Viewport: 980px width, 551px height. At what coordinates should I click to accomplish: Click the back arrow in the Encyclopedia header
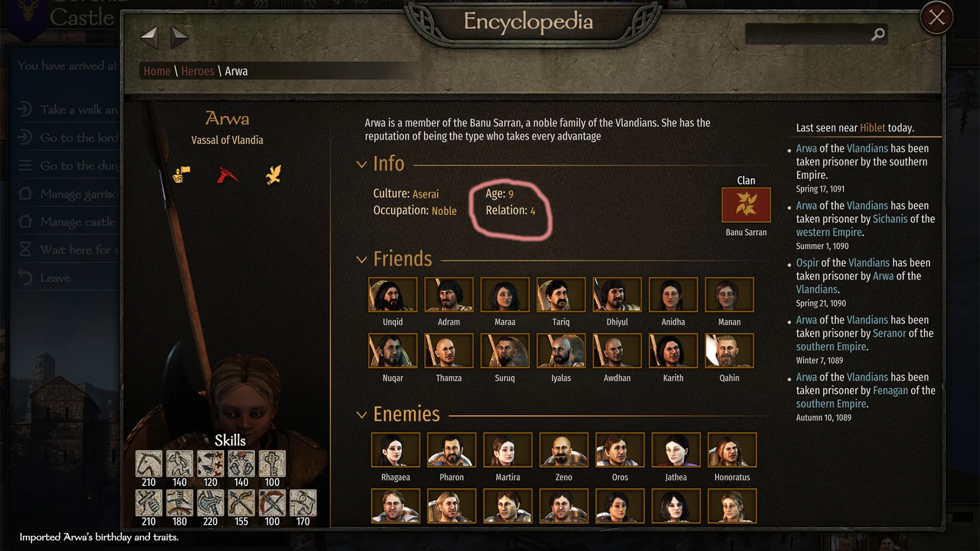click(x=149, y=37)
